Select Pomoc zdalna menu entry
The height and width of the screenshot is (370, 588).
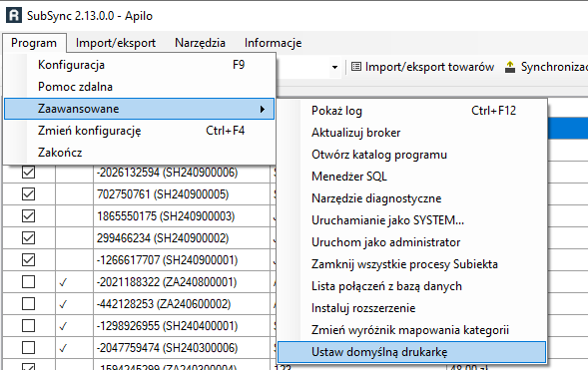tap(139, 87)
